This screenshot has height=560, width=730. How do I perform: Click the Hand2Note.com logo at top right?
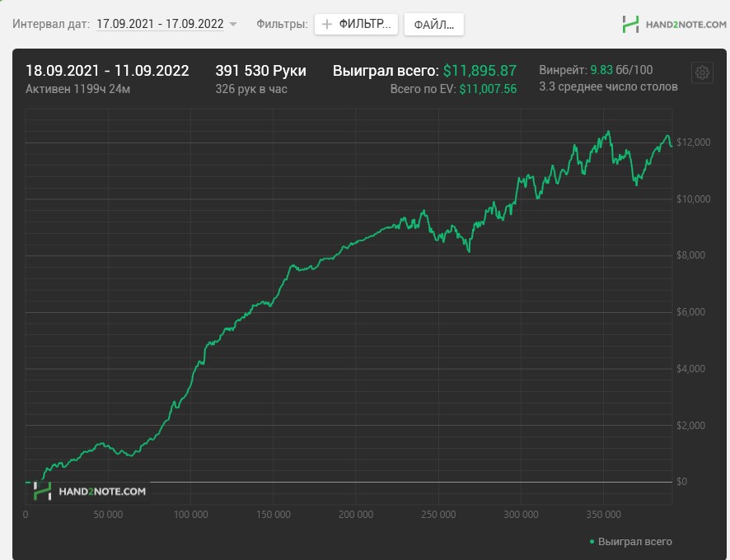point(674,24)
